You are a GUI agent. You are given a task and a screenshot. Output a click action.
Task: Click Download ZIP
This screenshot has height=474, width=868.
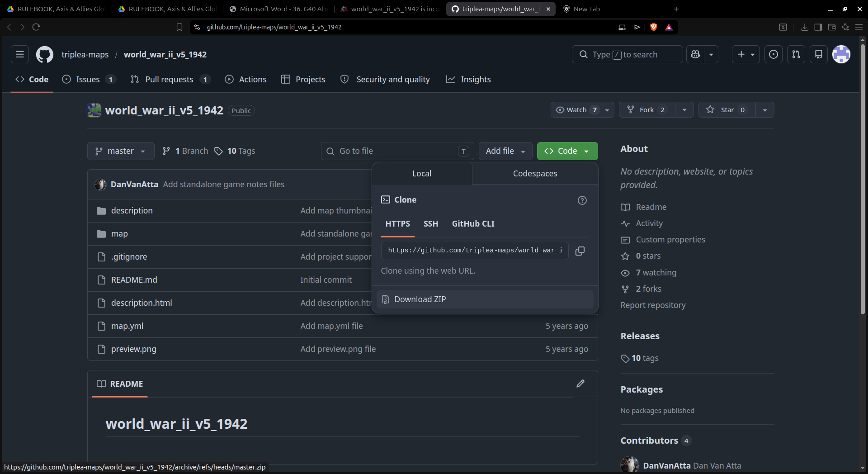pyautogui.click(x=485, y=299)
